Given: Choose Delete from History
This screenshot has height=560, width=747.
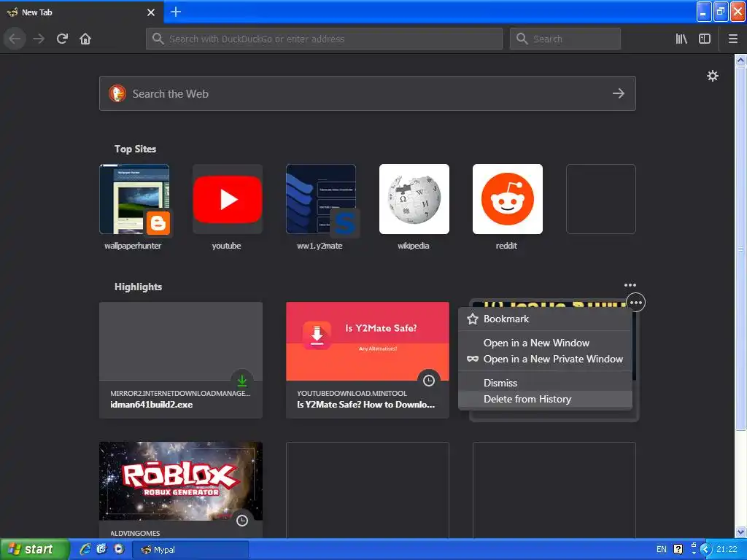Looking at the screenshot, I should pos(545,399).
